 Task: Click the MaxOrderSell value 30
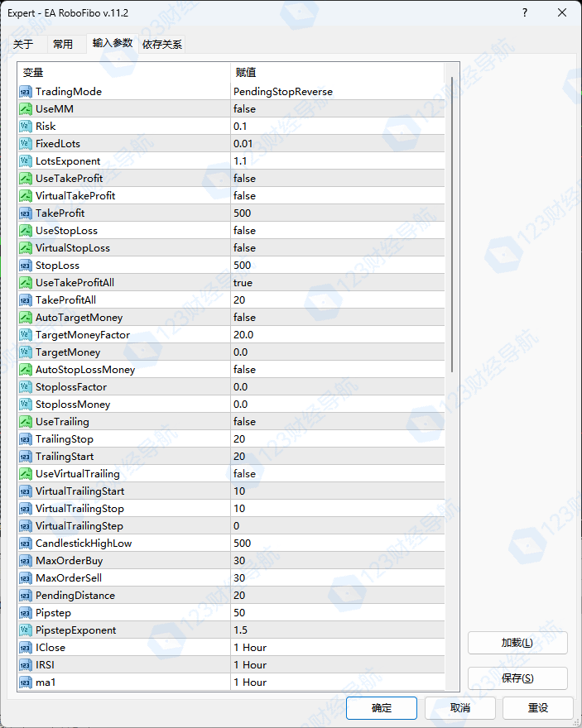(337, 578)
